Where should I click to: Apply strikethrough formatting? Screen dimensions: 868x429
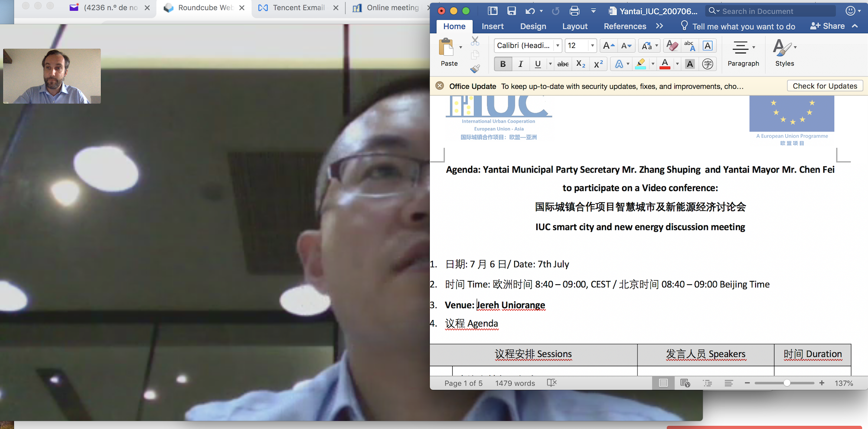563,64
